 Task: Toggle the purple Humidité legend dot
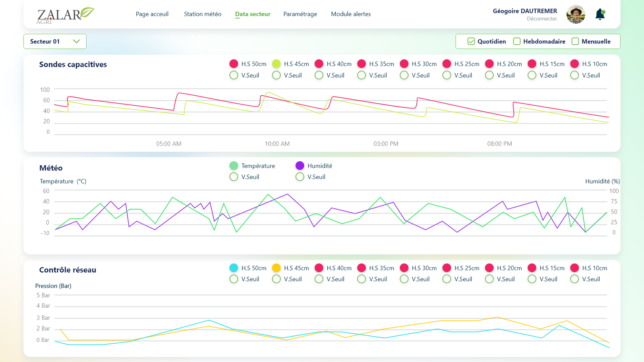coord(300,166)
